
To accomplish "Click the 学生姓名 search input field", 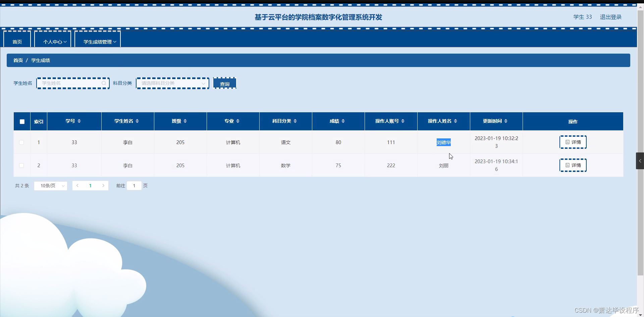I will [x=73, y=83].
